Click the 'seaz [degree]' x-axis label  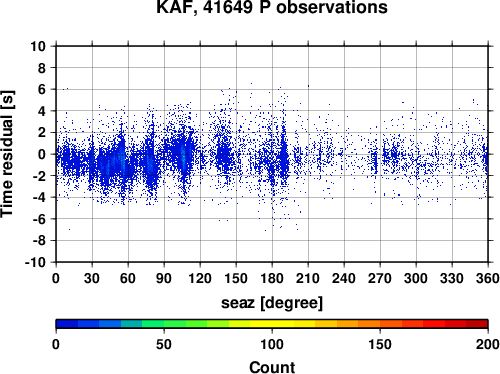pyautogui.click(x=272, y=303)
